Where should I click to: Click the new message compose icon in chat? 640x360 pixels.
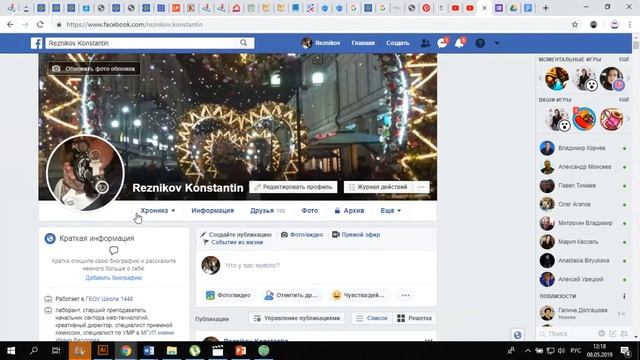[x=613, y=333]
